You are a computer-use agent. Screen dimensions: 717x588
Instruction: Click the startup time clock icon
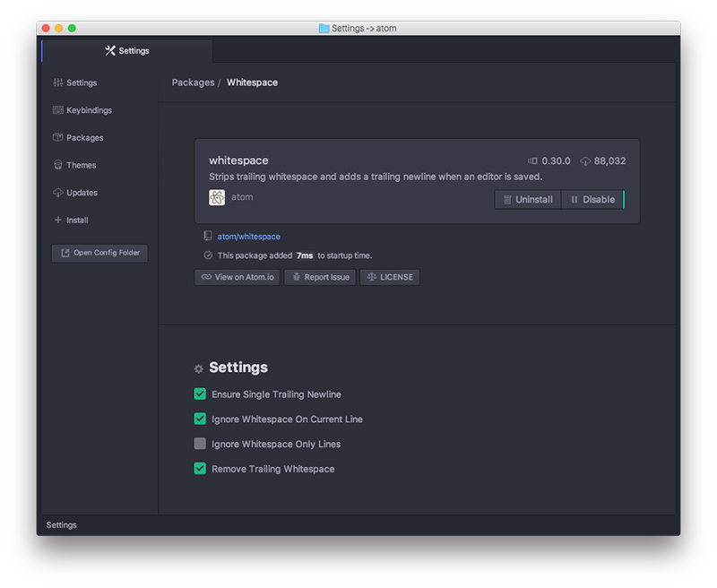[x=208, y=255]
